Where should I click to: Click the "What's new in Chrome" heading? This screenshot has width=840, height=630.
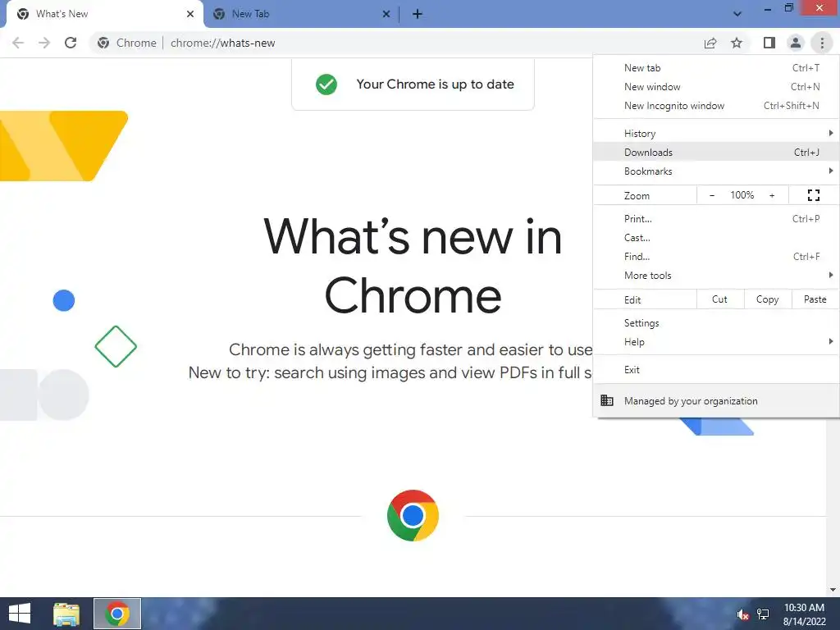click(x=413, y=265)
